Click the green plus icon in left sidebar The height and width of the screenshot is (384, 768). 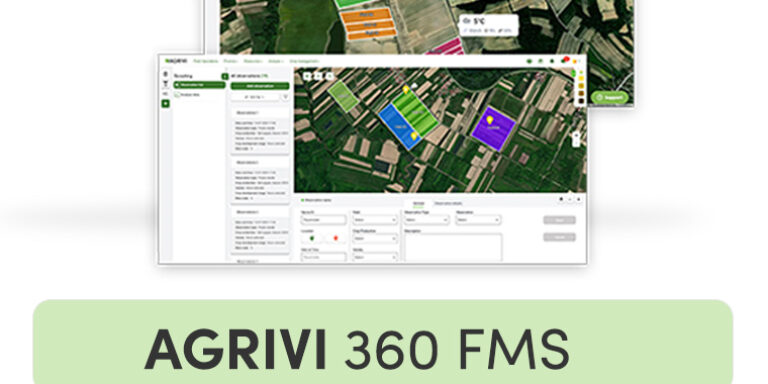(x=166, y=103)
